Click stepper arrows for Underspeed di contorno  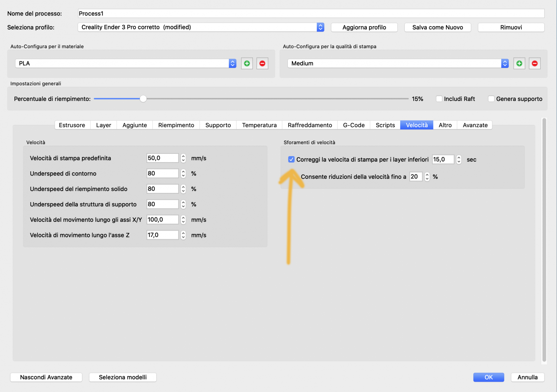pyautogui.click(x=183, y=174)
